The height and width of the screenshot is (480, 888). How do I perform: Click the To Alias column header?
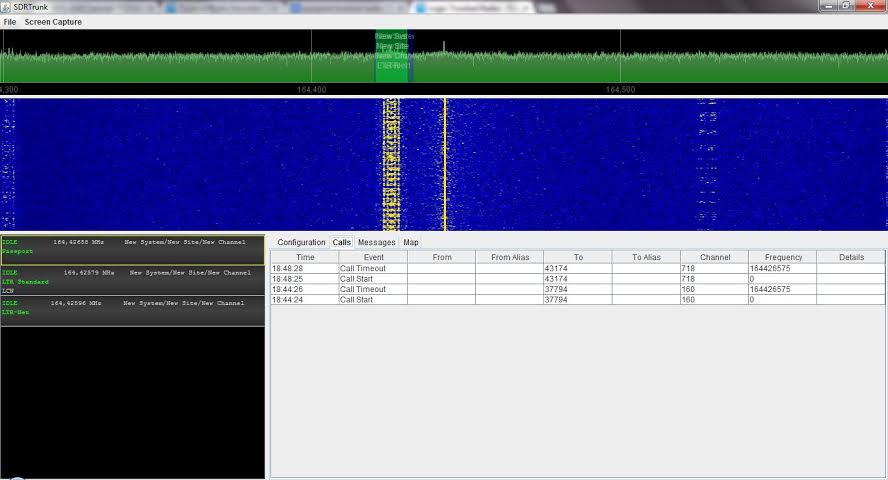646,257
